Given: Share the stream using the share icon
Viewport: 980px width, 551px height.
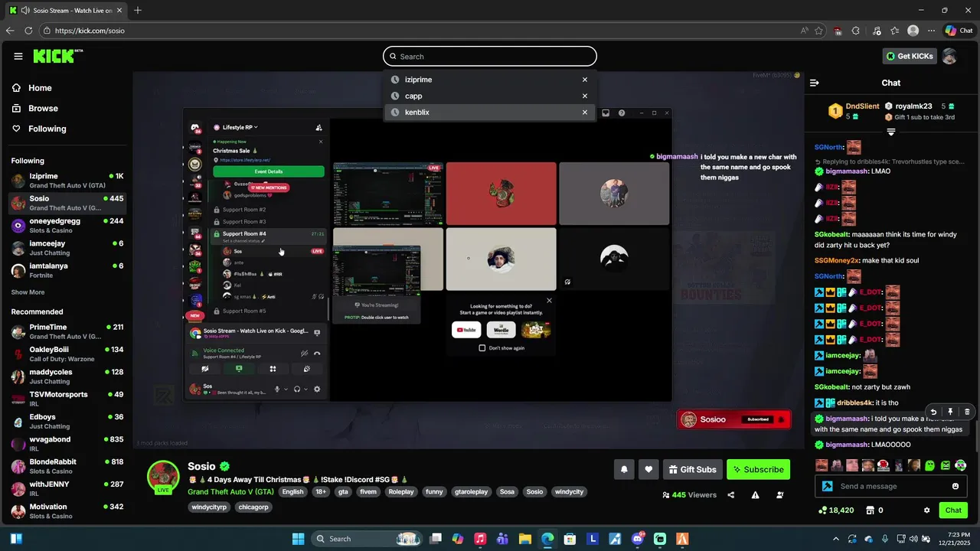Looking at the screenshot, I should point(731,495).
